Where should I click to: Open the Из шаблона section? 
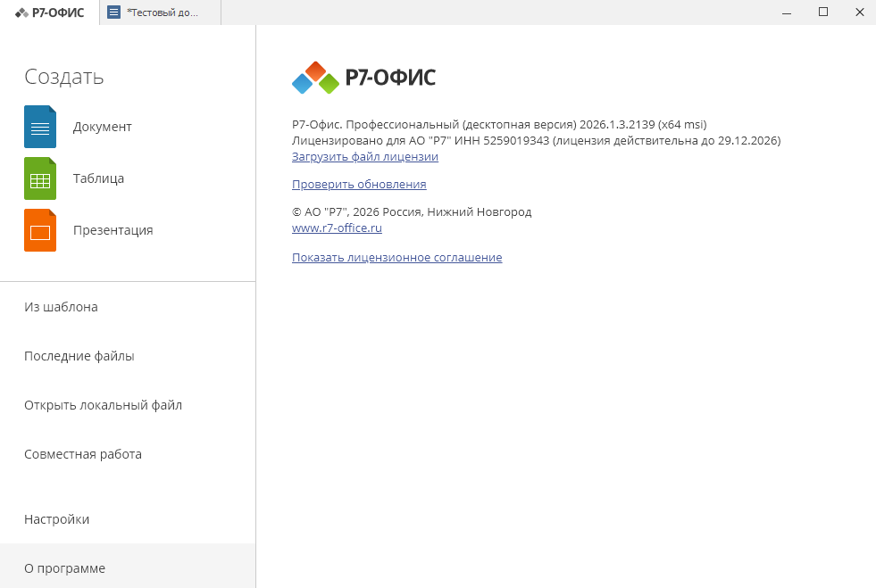128,307
